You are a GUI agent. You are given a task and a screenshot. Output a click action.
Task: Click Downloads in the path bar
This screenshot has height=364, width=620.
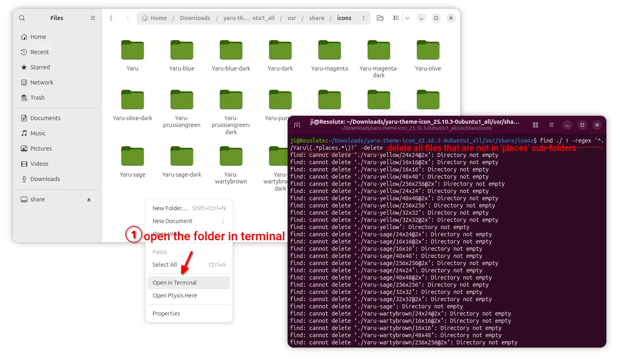tap(195, 18)
